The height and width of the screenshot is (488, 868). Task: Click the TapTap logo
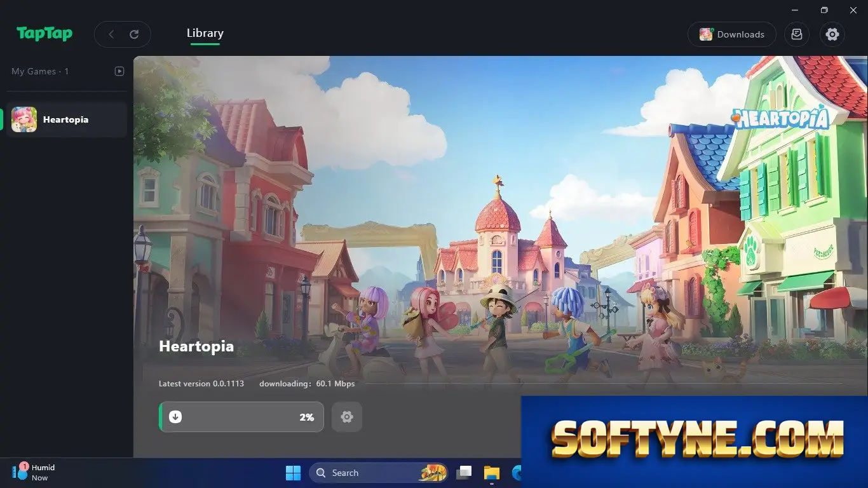pyautogui.click(x=44, y=34)
